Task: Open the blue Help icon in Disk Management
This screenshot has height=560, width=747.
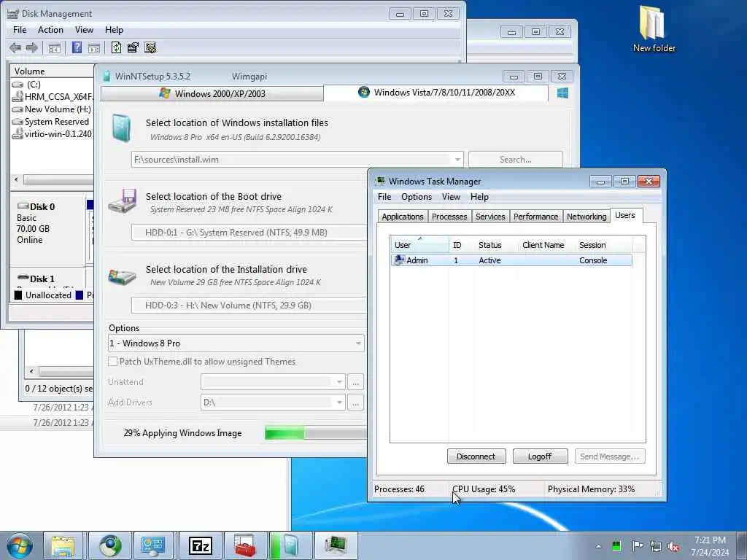Action: 77,47
